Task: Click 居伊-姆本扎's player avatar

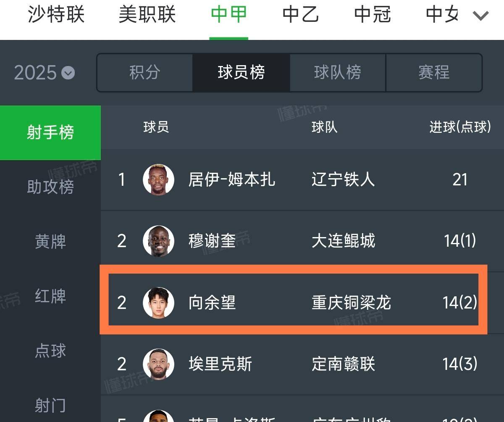Action: coord(158,179)
